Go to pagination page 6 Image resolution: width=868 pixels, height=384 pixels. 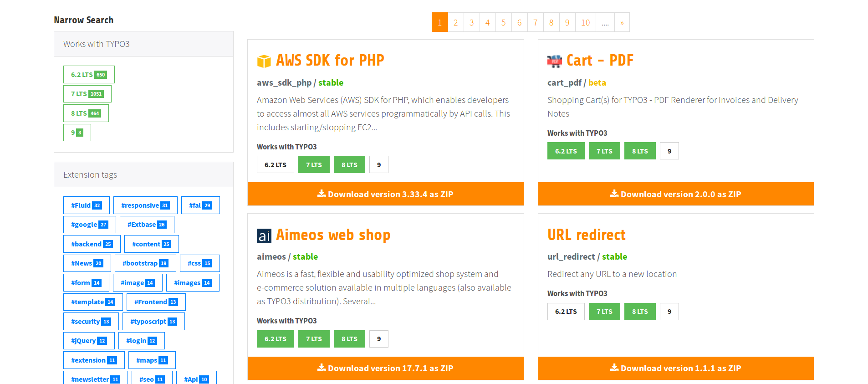pyautogui.click(x=519, y=22)
